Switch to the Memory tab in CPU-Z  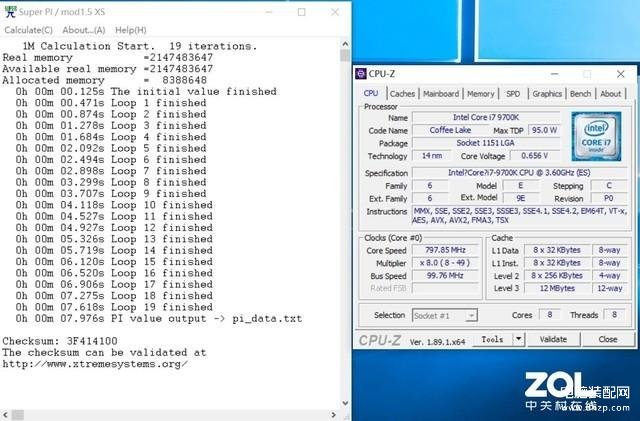pyautogui.click(x=480, y=94)
